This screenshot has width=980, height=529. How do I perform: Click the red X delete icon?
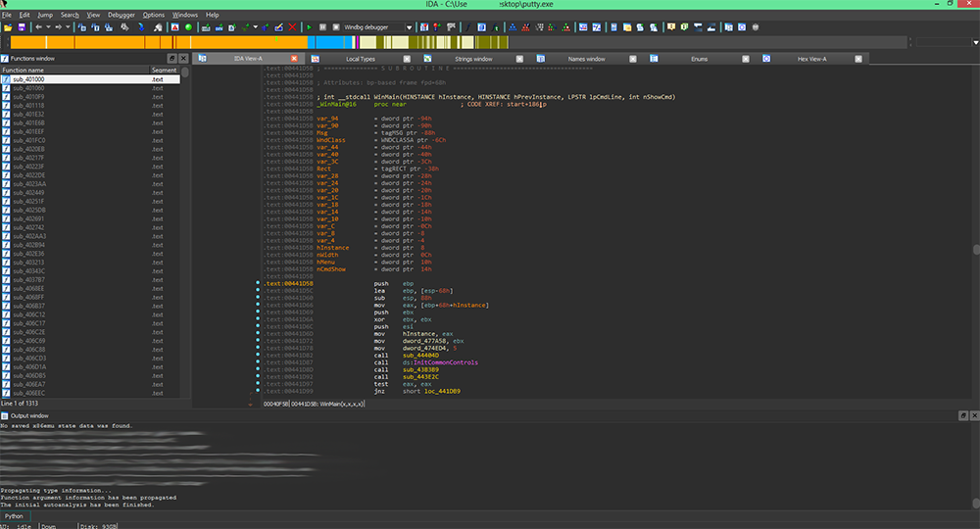pos(293,27)
